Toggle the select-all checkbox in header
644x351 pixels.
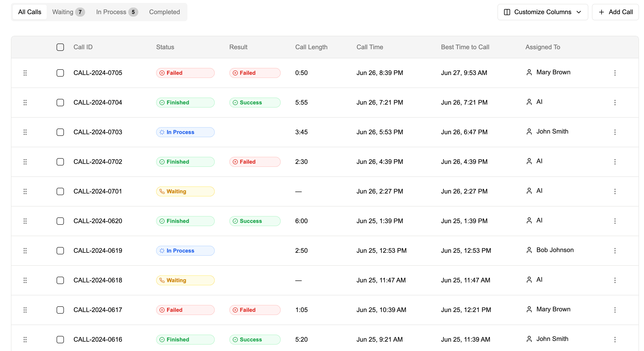tap(60, 47)
